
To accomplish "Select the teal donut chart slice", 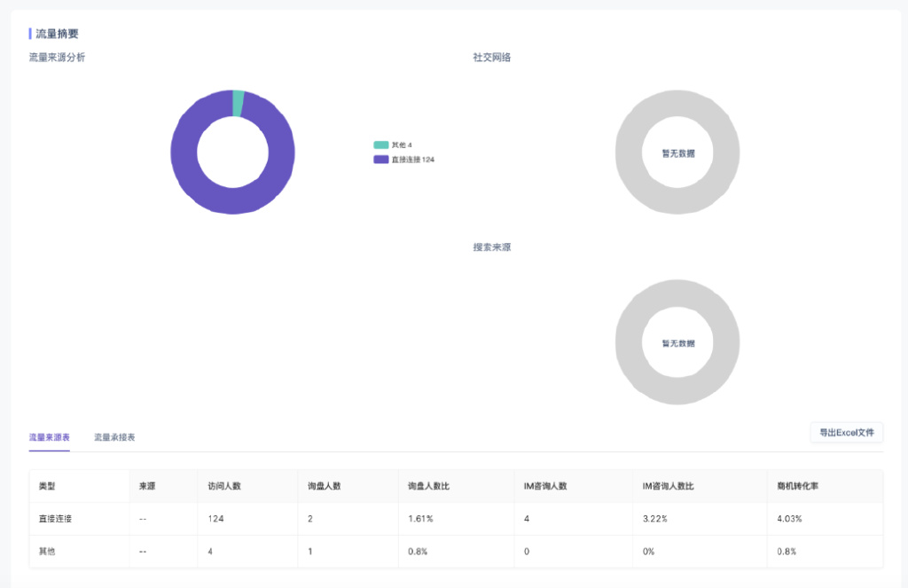I will pyautogui.click(x=238, y=103).
